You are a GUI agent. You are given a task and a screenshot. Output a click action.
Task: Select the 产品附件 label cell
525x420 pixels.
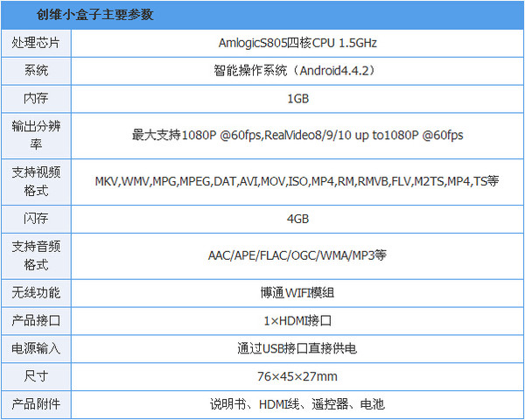(x=36, y=404)
